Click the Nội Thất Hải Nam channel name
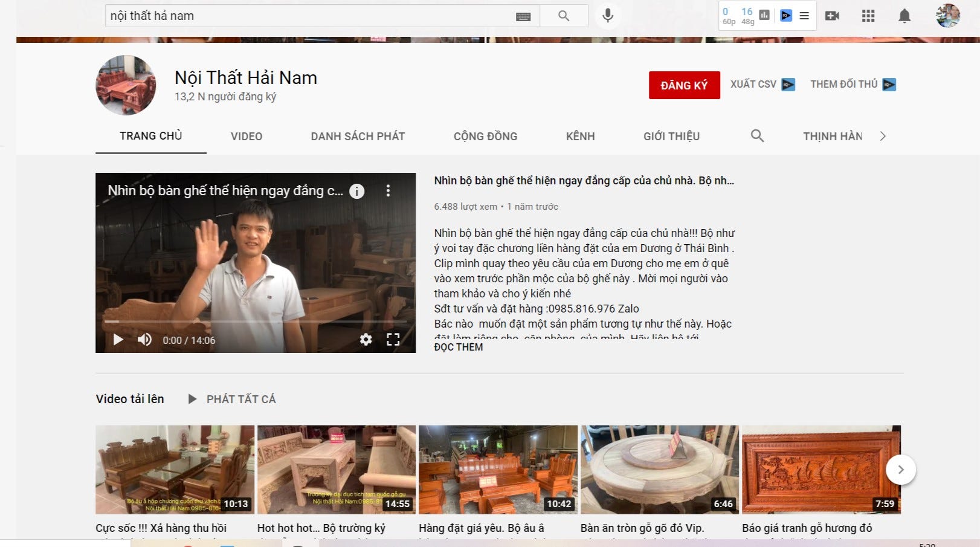 click(246, 77)
